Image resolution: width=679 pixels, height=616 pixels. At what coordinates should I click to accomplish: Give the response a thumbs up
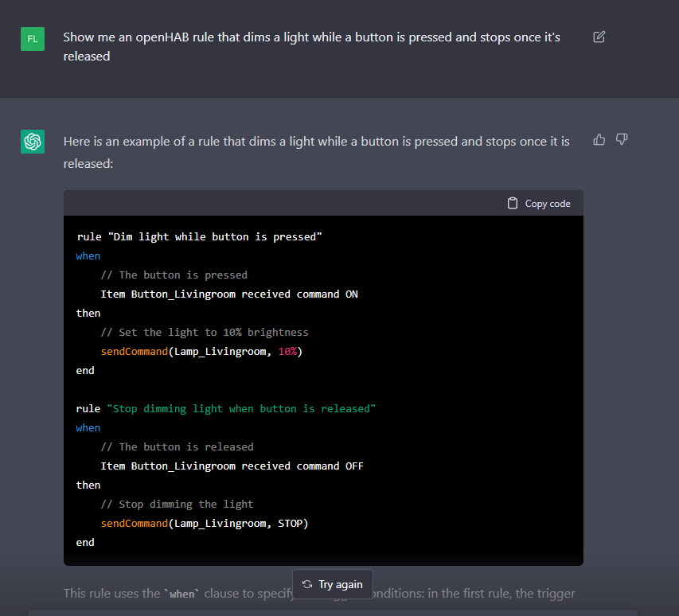599,140
